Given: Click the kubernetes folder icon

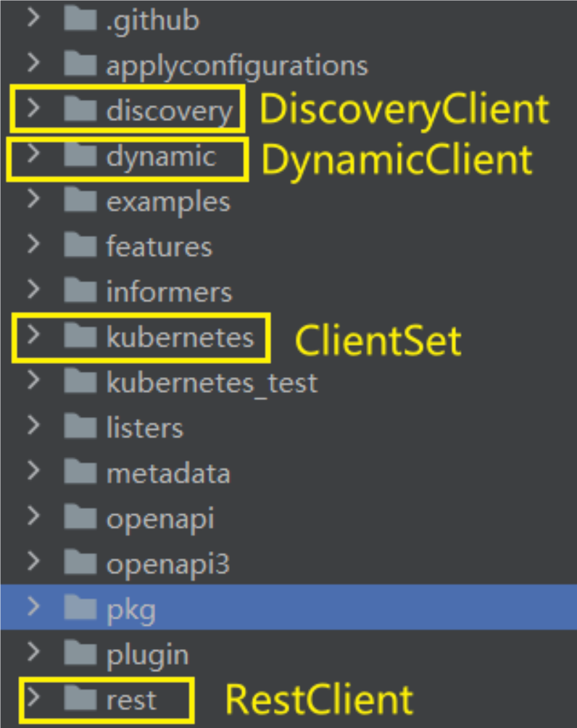Looking at the screenshot, I should (x=80, y=336).
